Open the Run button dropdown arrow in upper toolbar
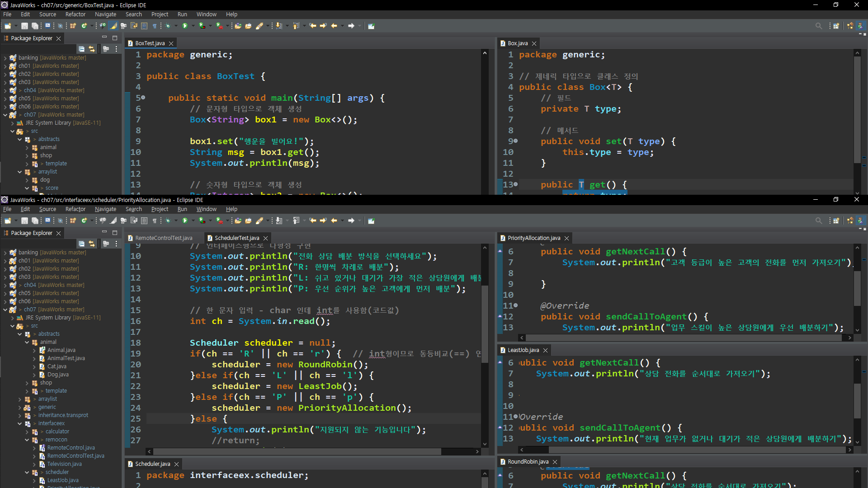This screenshot has width=868, height=488. pos(193,26)
